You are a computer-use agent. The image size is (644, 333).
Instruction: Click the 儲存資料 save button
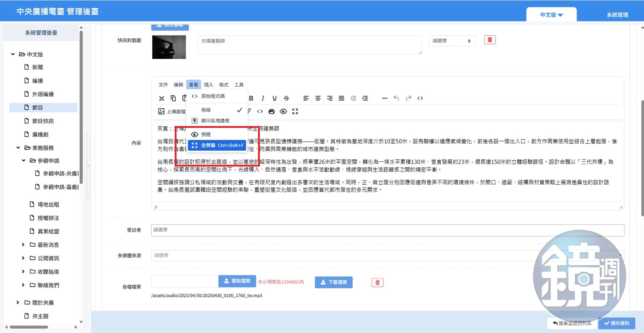[x=617, y=323]
